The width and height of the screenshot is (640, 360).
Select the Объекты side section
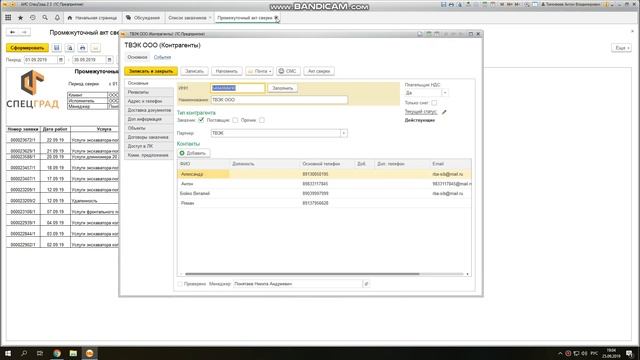pyautogui.click(x=149, y=128)
